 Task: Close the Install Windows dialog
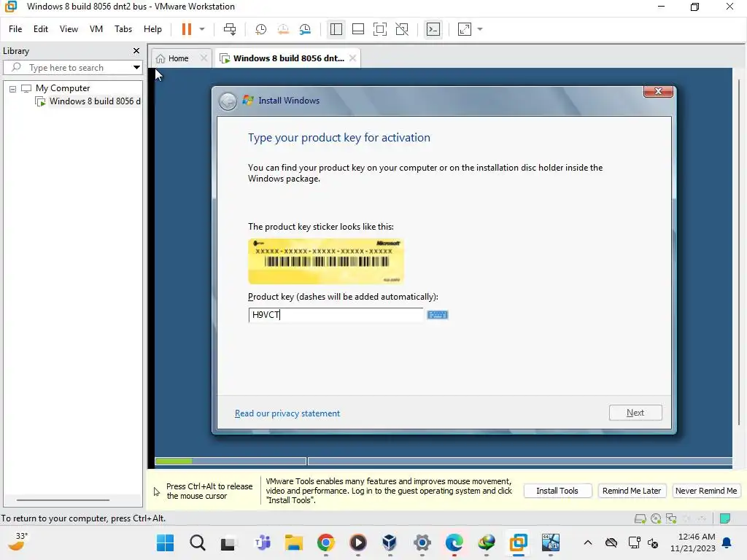click(658, 91)
